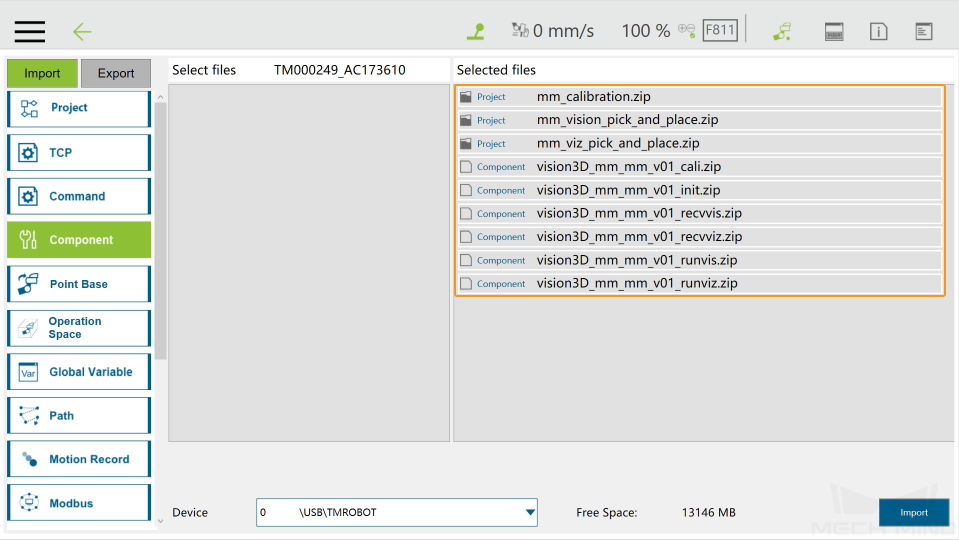Click the Modbus icon

click(29, 503)
